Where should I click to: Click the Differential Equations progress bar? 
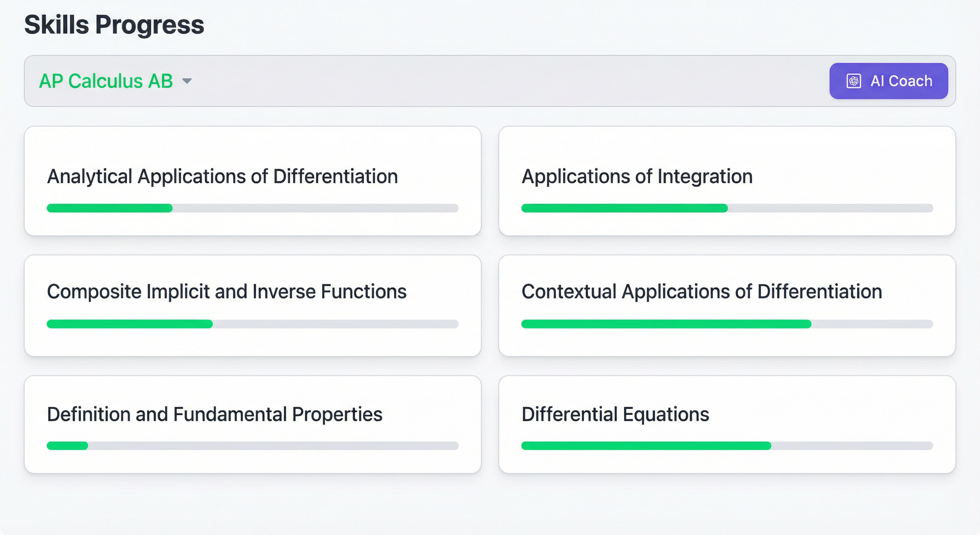[727, 445]
